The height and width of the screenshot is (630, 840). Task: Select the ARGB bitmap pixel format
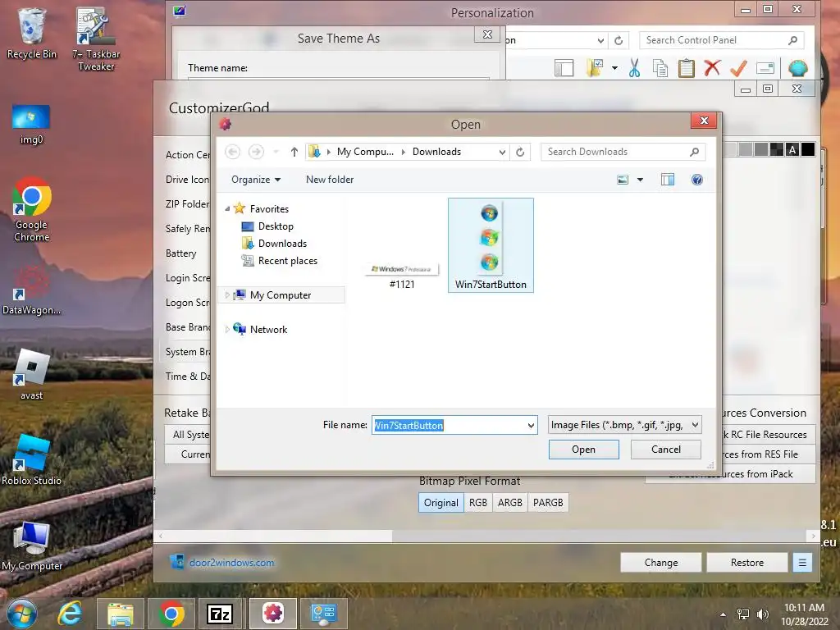[x=510, y=503]
